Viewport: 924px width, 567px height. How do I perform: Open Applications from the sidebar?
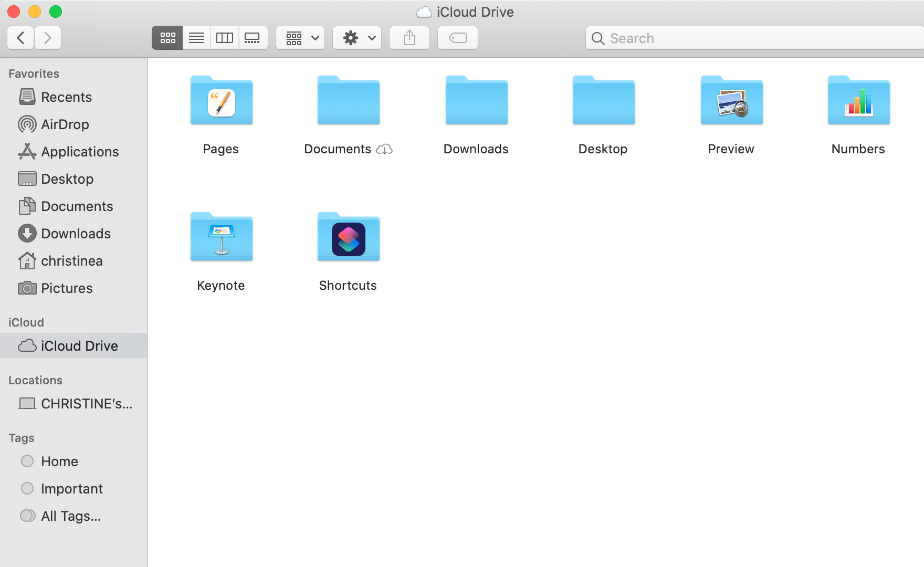[73, 152]
